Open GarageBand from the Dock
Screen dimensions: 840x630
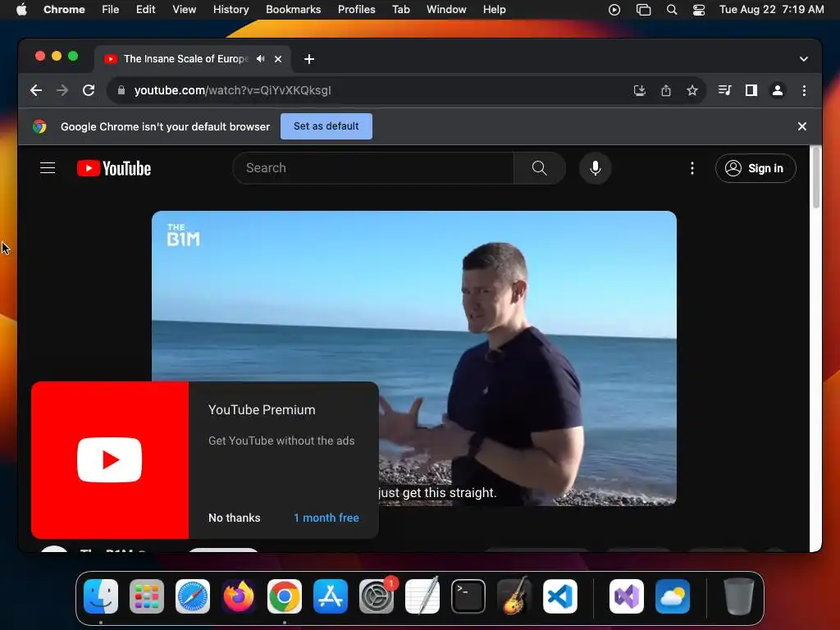(514, 596)
